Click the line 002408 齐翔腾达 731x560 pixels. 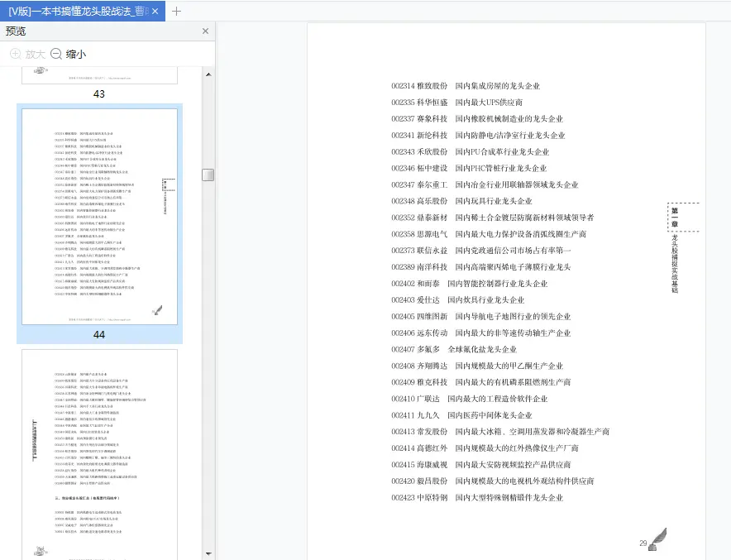(477, 366)
